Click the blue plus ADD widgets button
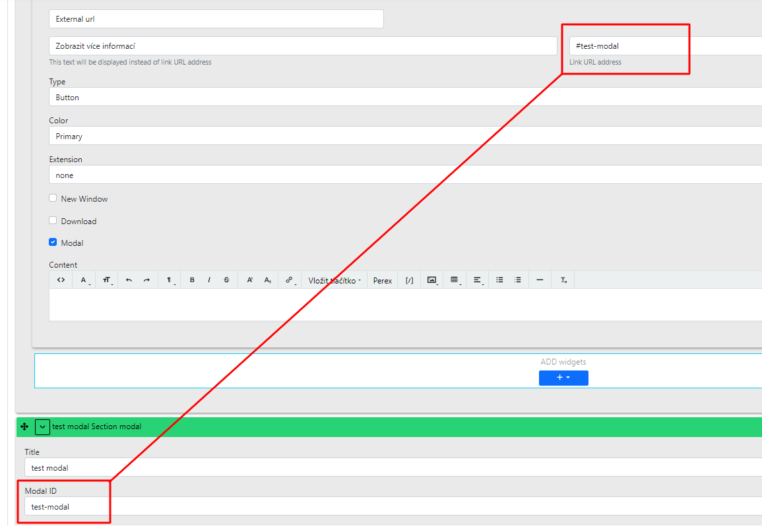The height and width of the screenshot is (532, 762). click(563, 378)
